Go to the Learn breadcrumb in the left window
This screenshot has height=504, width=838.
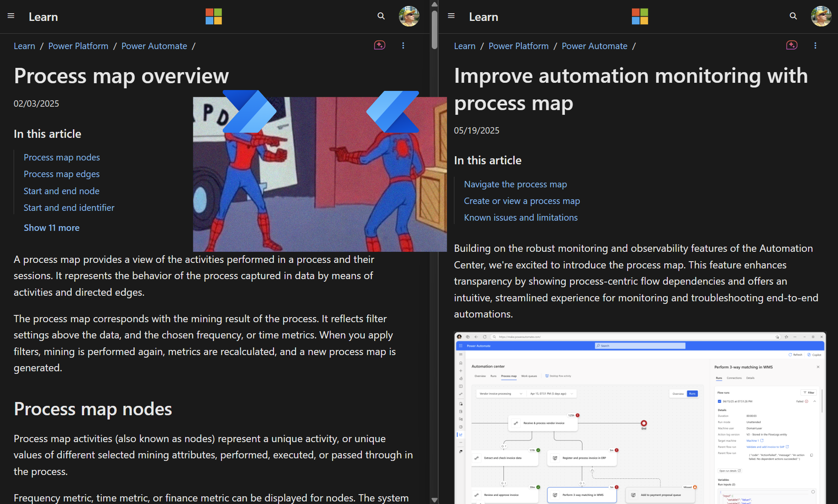pos(24,46)
